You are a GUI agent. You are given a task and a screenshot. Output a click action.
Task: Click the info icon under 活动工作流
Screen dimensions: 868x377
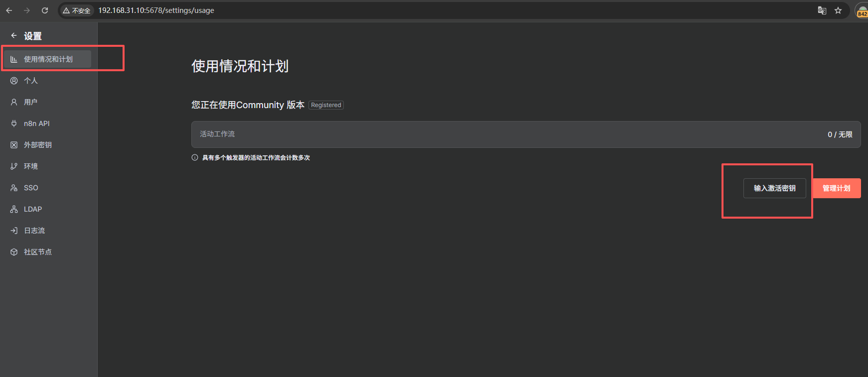tap(195, 157)
